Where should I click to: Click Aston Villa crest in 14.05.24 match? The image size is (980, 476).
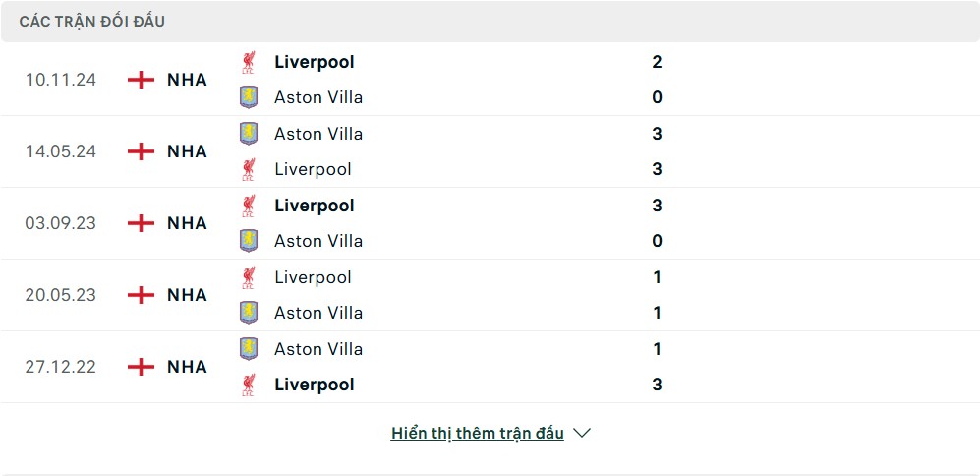249,134
